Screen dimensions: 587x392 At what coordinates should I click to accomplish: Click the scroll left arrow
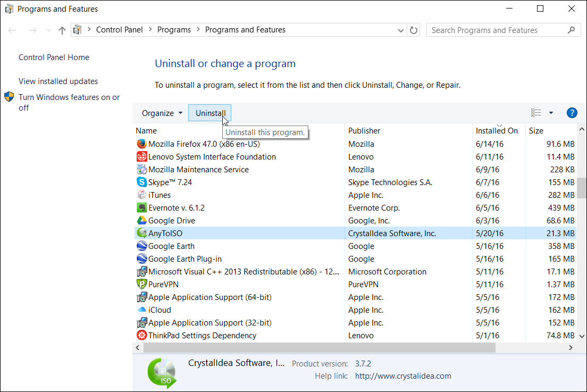point(137,348)
